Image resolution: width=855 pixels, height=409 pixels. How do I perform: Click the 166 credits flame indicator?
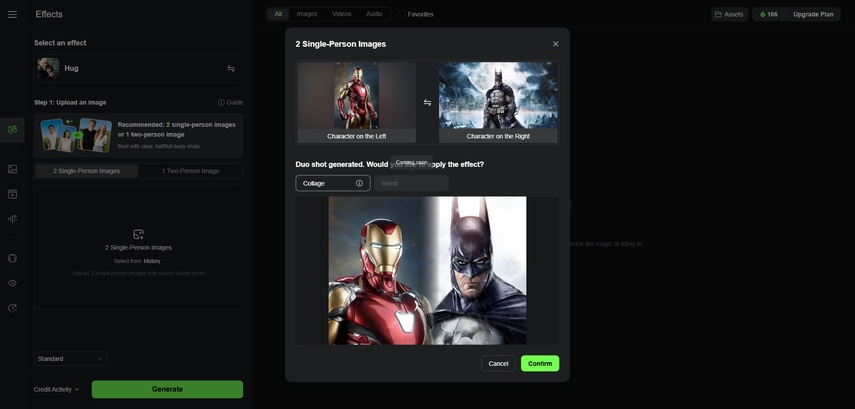(x=769, y=14)
